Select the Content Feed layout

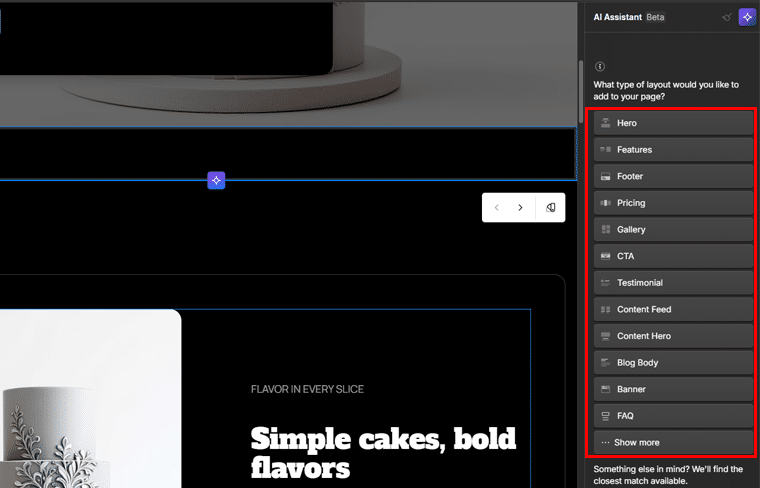point(673,310)
